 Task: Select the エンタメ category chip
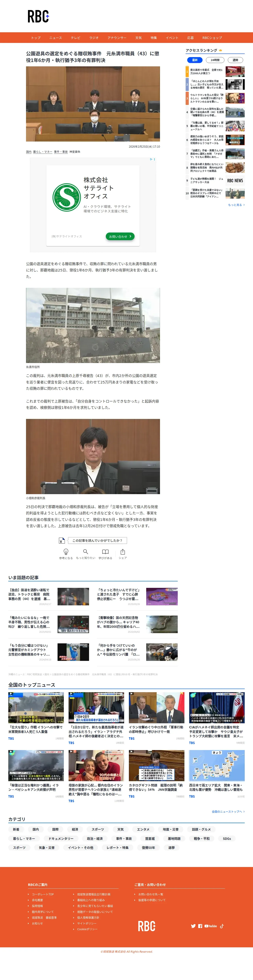pyautogui.click(x=143, y=829)
